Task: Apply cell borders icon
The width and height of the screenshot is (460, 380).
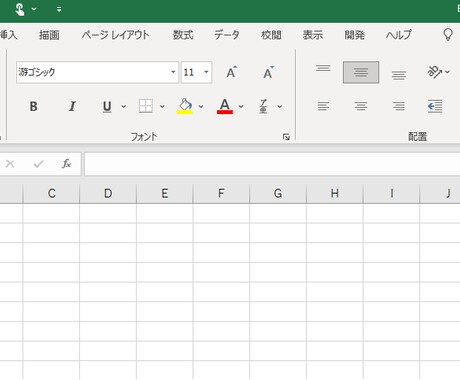Action: click(146, 106)
